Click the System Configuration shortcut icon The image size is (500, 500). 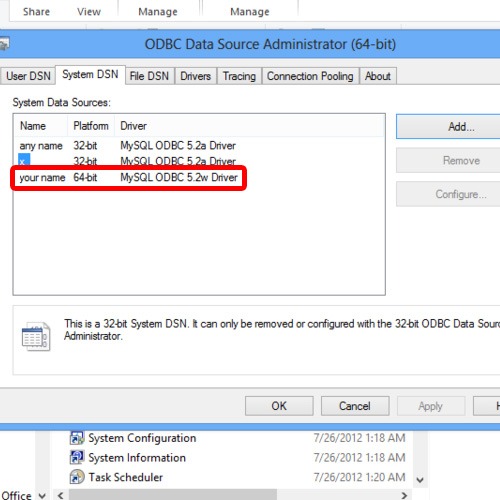coord(77,438)
